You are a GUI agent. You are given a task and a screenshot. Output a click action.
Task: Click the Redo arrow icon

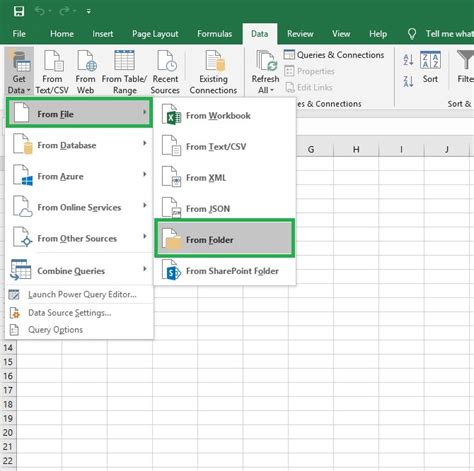[x=64, y=11]
